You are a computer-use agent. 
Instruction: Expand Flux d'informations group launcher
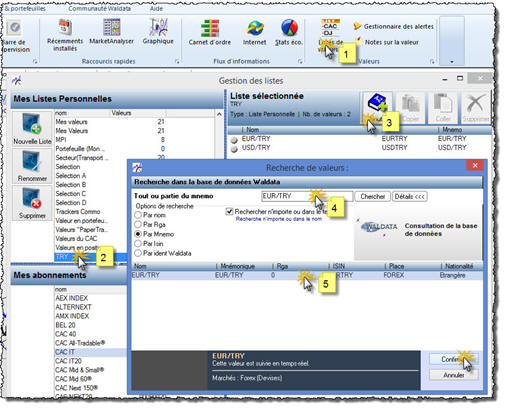[300, 61]
